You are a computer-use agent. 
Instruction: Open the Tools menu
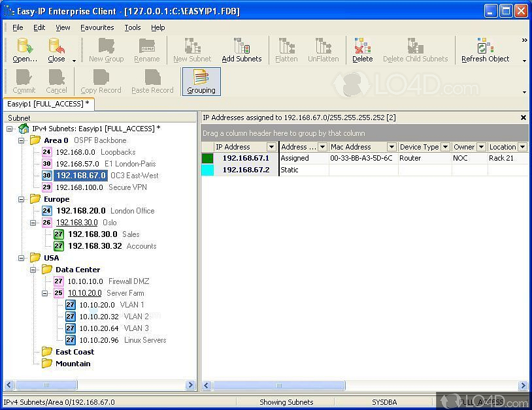coord(133,27)
